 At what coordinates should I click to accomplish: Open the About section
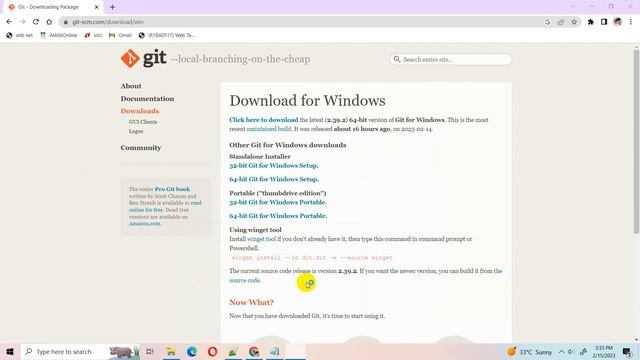click(x=131, y=86)
